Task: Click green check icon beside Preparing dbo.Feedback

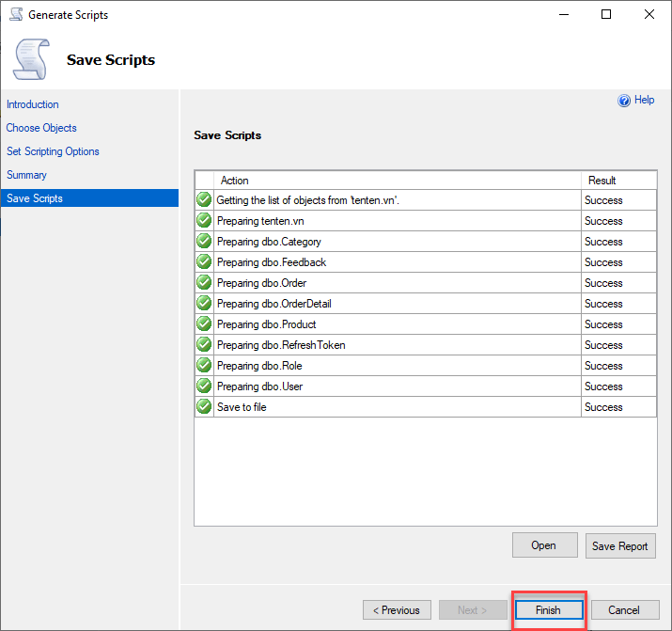Action: tap(204, 261)
